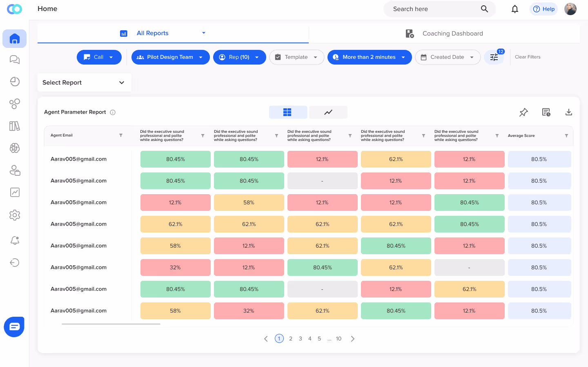This screenshot has width=588, height=367.
Task: Go to page 5
Action: point(319,339)
